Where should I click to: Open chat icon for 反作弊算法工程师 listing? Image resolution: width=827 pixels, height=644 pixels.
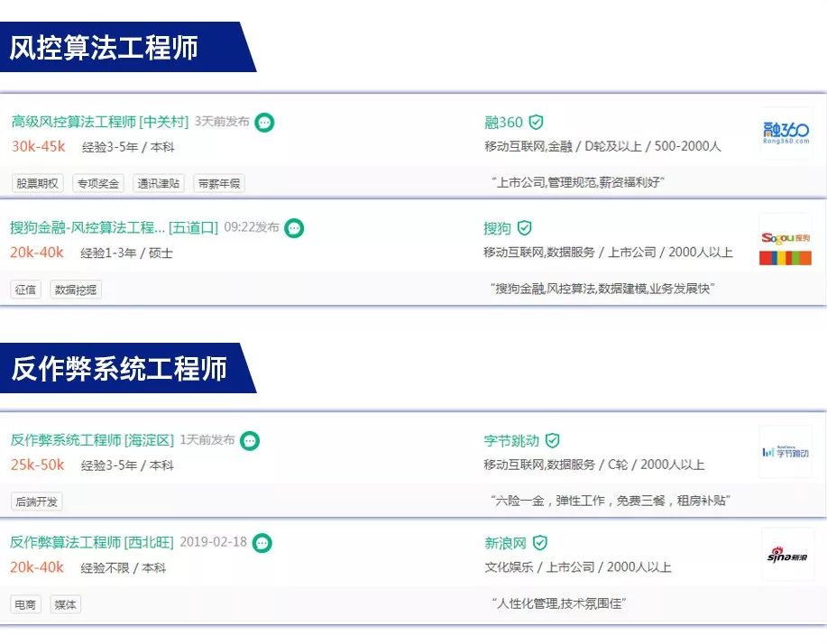(262, 543)
